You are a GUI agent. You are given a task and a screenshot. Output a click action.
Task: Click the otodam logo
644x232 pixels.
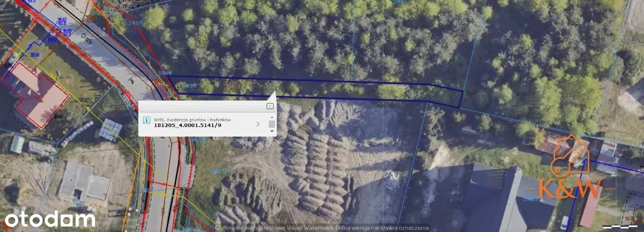[x=50, y=219]
